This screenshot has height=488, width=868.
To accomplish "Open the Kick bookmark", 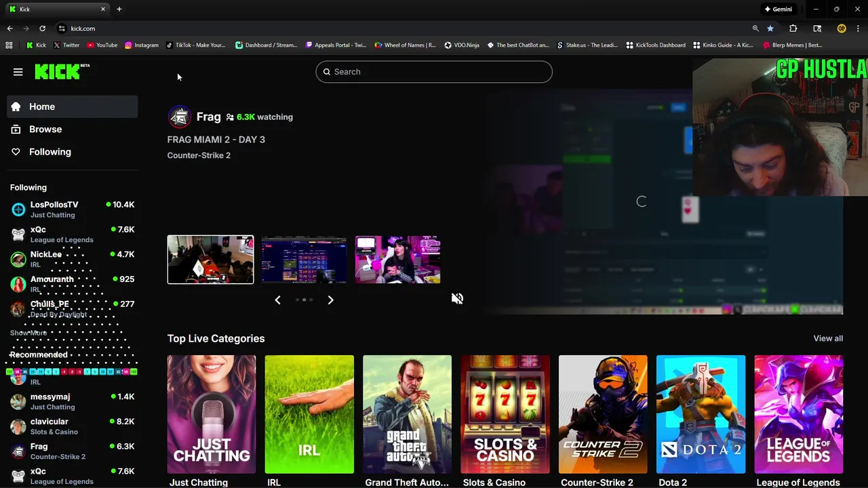I will point(36,45).
